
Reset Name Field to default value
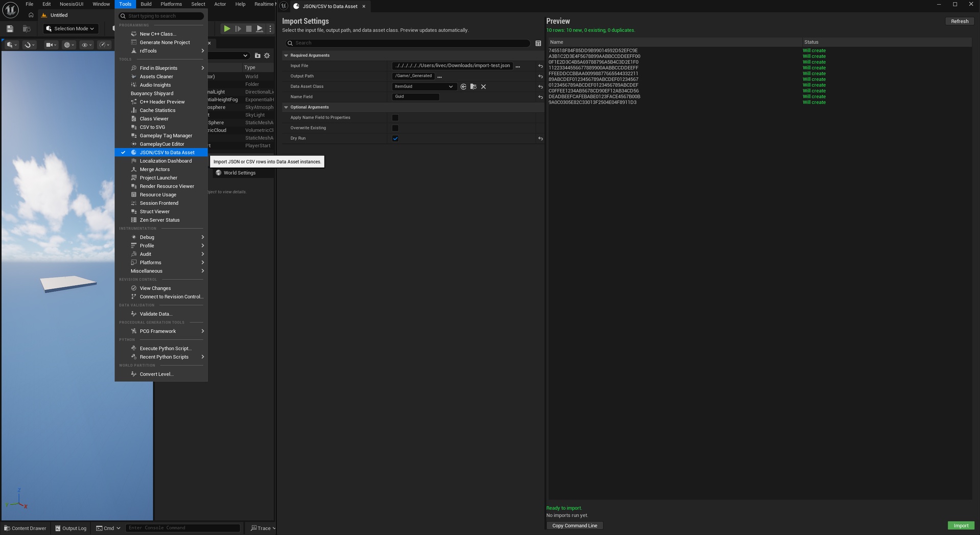pos(541,97)
